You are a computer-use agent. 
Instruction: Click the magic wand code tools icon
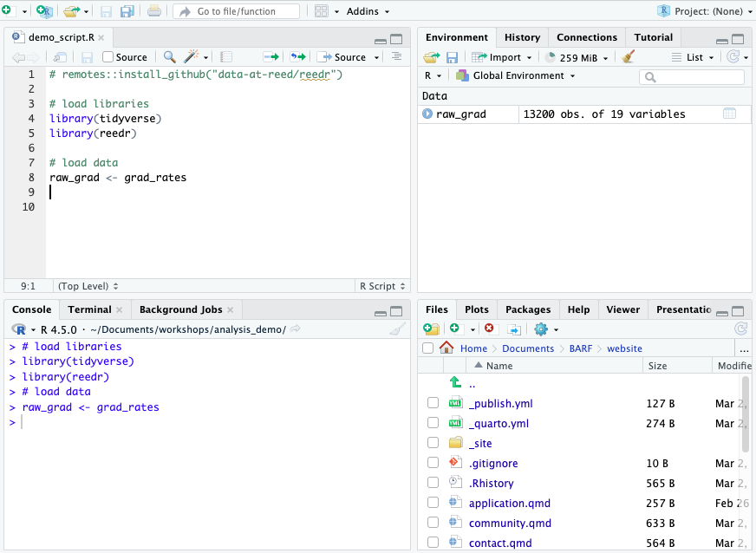tap(192, 57)
